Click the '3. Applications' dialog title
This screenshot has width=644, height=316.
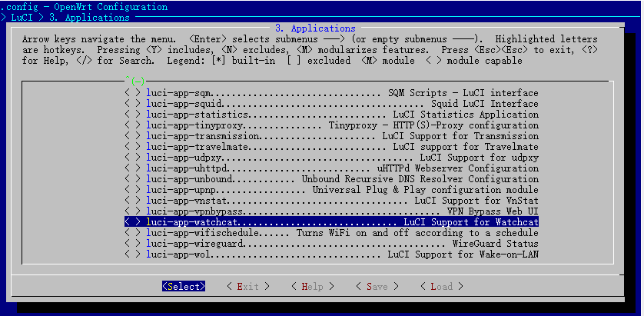pyautogui.click(x=315, y=28)
